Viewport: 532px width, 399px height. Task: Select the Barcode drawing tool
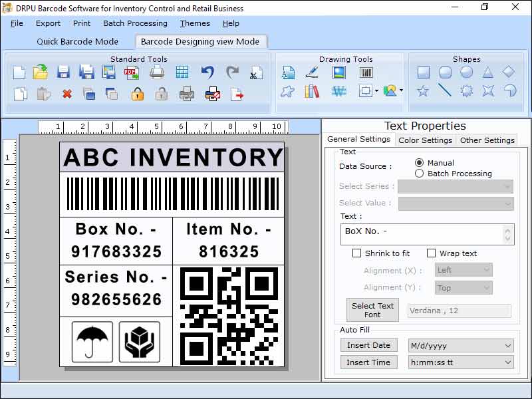(x=366, y=72)
